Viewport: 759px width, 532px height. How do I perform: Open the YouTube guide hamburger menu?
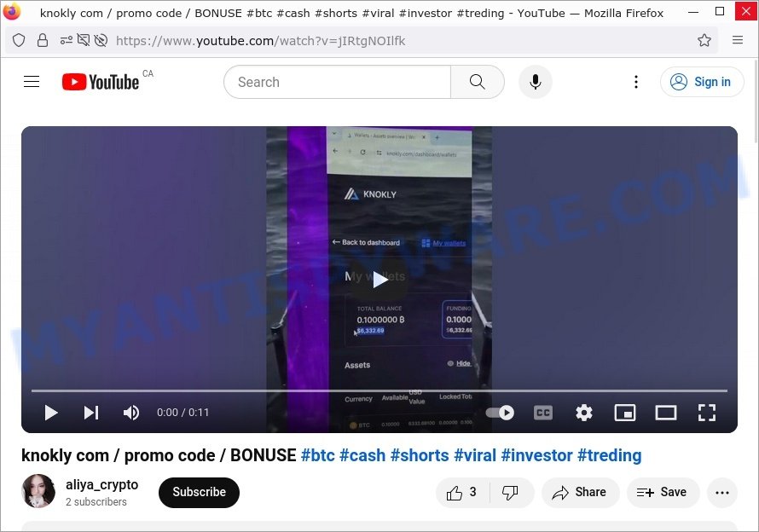tap(32, 81)
